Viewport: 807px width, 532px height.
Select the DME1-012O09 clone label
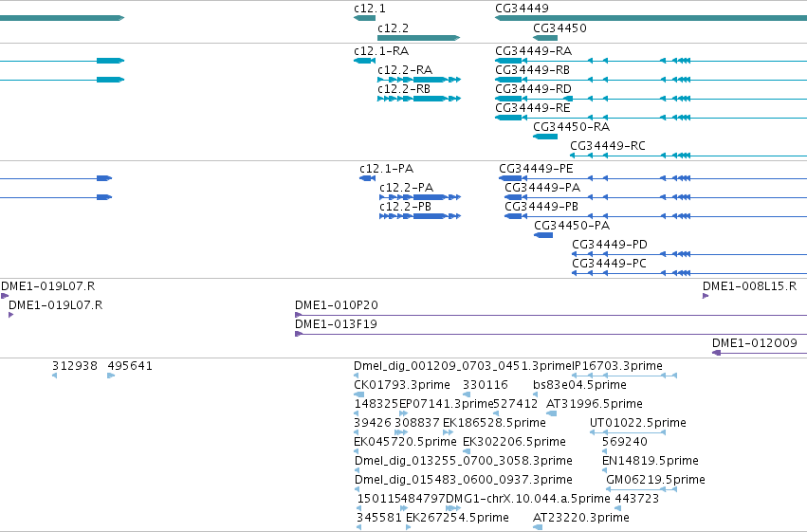pyautogui.click(x=755, y=344)
